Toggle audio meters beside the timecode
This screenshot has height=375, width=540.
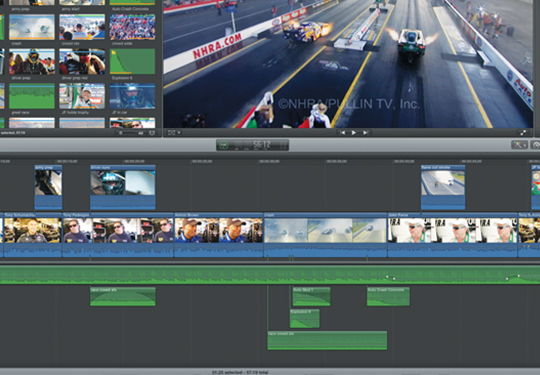pos(283,145)
